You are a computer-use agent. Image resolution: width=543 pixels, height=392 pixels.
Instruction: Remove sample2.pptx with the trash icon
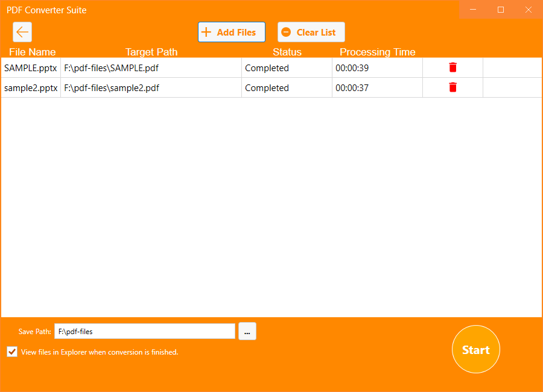click(453, 87)
